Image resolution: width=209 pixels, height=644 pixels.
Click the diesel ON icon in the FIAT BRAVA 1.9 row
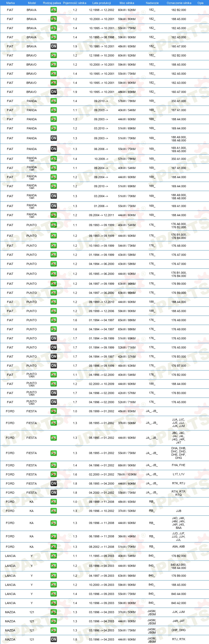(x=54, y=46)
